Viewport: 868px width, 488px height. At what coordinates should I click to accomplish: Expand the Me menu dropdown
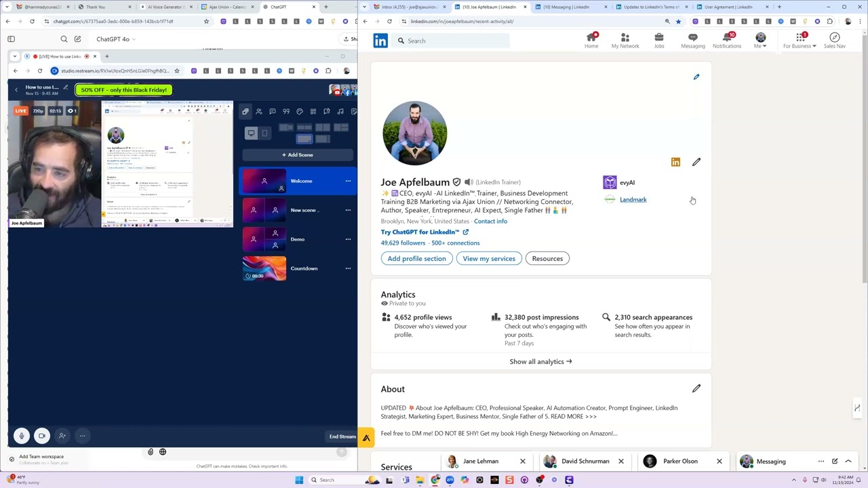[x=760, y=41]
